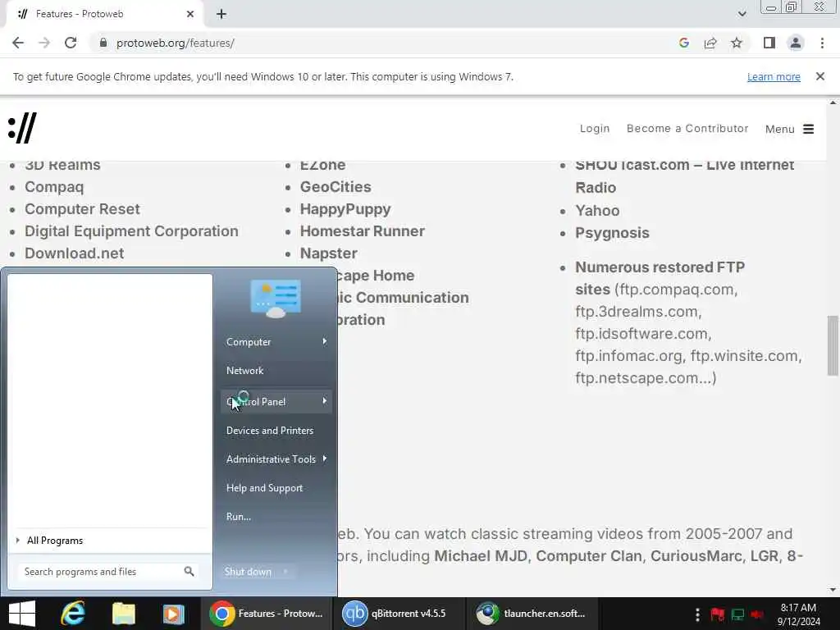The height and width of the screenshot is (630, 840).
Task: Dismiss the Chrome update notification bar
Action: tap(820, 76)
